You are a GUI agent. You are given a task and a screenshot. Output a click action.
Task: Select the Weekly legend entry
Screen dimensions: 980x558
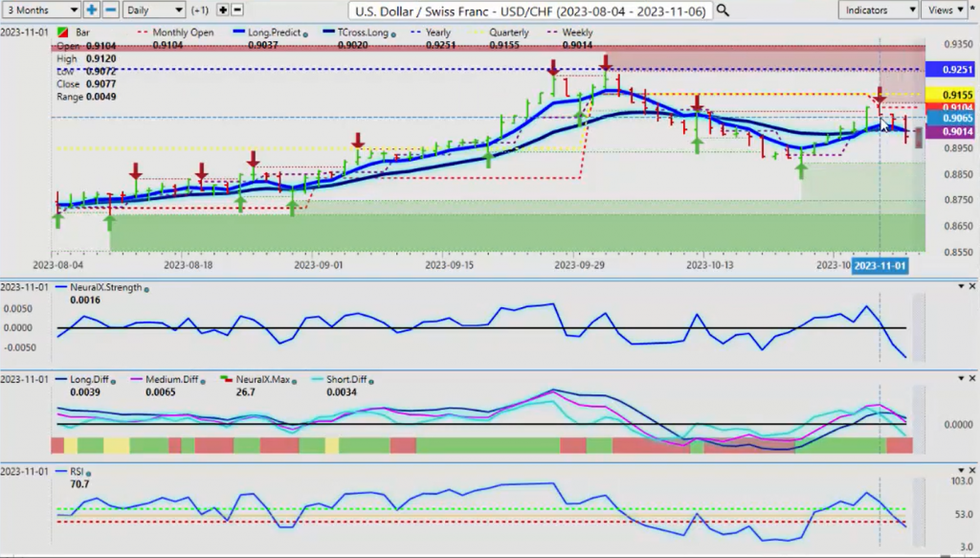coord(577,33)
